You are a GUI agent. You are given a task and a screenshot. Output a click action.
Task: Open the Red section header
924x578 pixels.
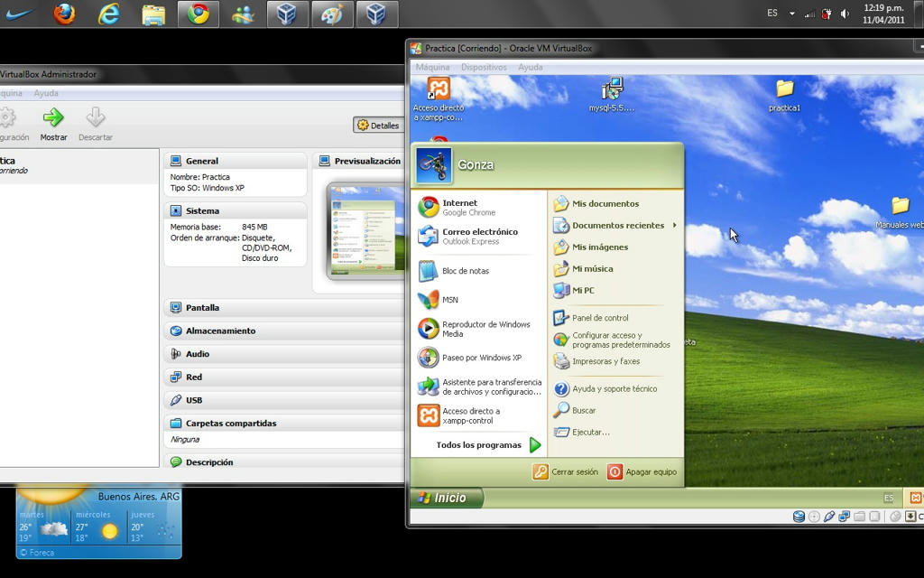pos(284,377)
